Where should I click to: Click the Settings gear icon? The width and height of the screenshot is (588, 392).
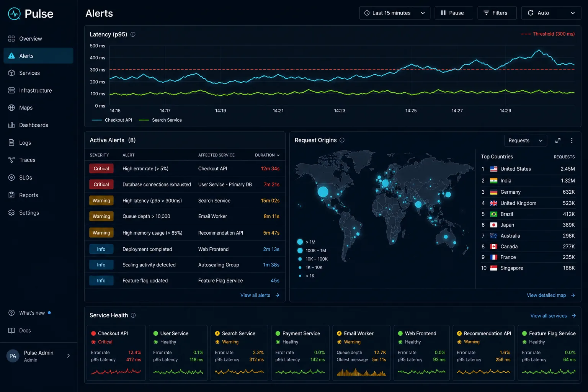(x=11, y=213)
